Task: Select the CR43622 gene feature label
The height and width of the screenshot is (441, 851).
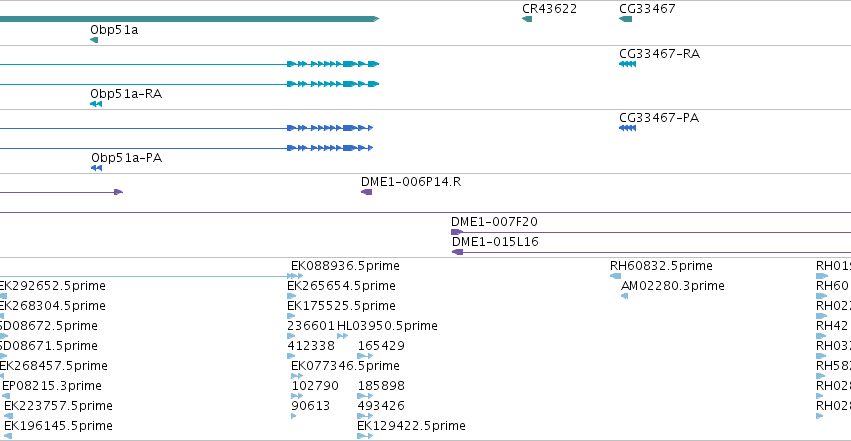Action: pos(549,9)
